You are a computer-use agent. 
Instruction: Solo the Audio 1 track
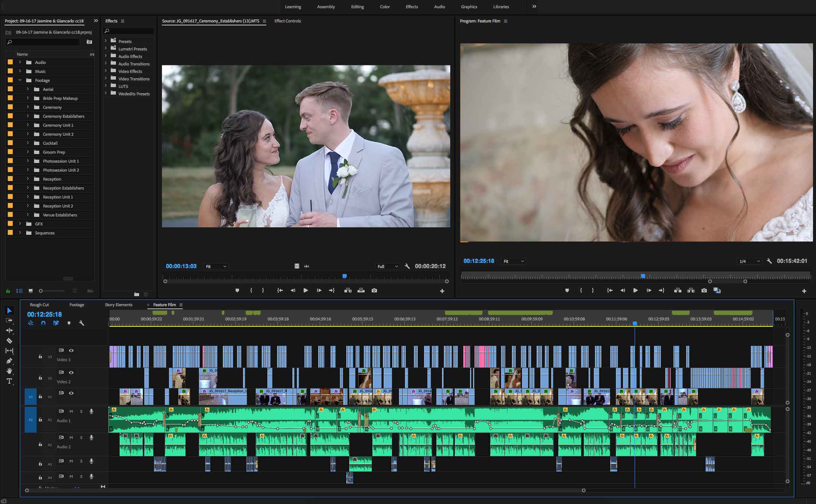tap(81, 411)
